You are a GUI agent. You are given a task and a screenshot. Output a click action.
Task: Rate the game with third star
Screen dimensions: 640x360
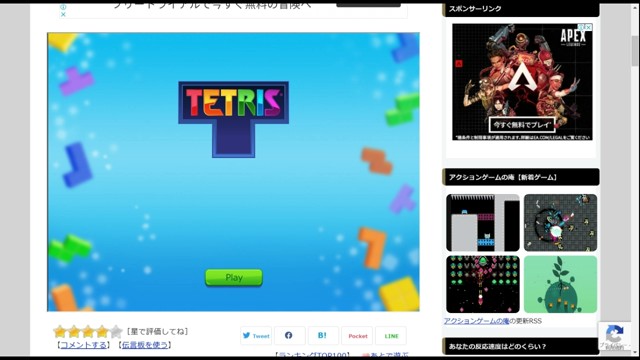point(88,331)
